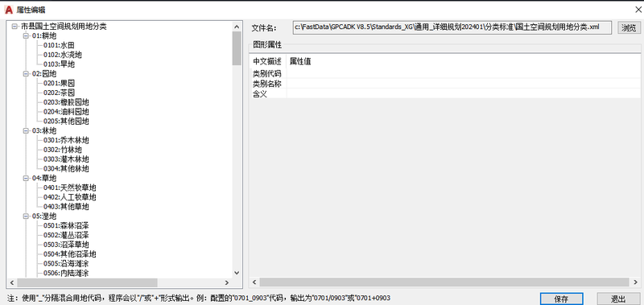Click the 退出 exit button

coord(618,299)
